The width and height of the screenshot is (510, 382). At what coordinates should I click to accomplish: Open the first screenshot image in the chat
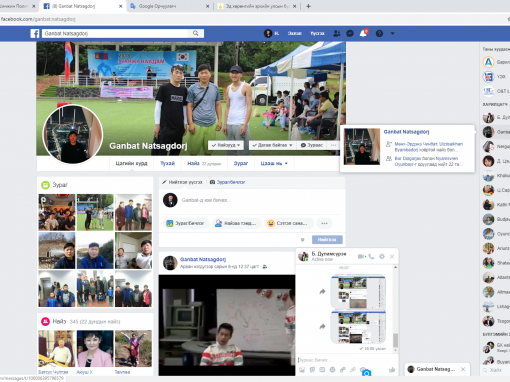[x=358, y=292]
